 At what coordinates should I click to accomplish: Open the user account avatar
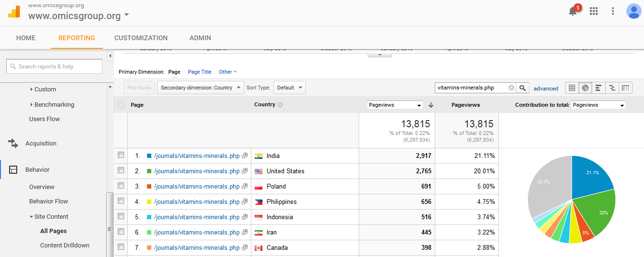[633, 11]
